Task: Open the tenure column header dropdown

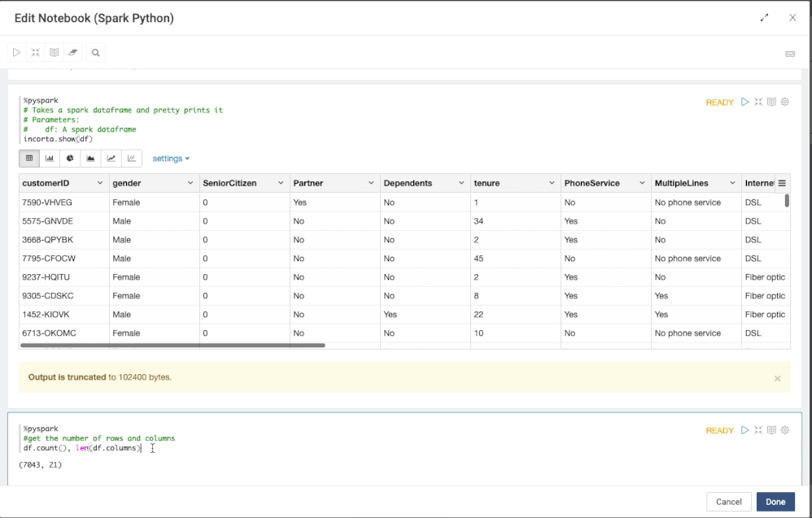Action: [552, 184]
